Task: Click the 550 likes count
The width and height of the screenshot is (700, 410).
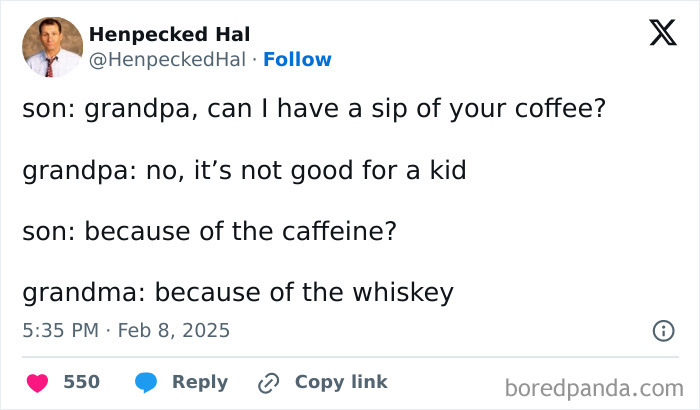Action: click(x=81, y=382)
